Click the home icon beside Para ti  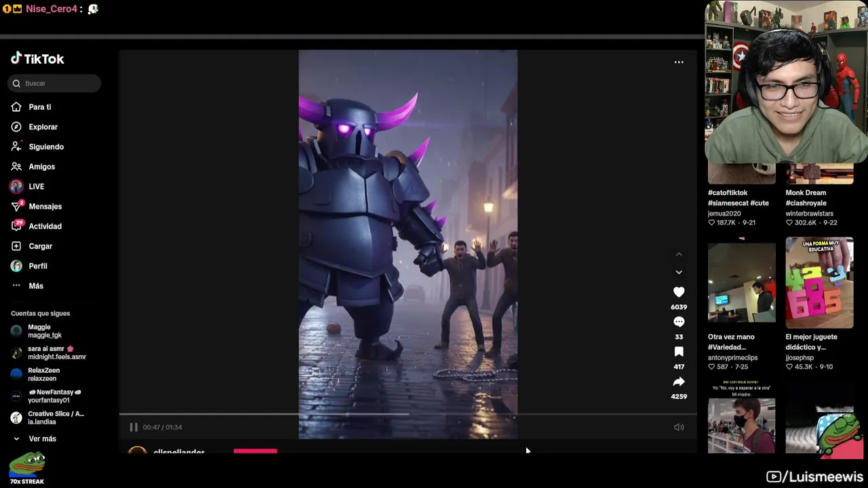pos(16,107)
